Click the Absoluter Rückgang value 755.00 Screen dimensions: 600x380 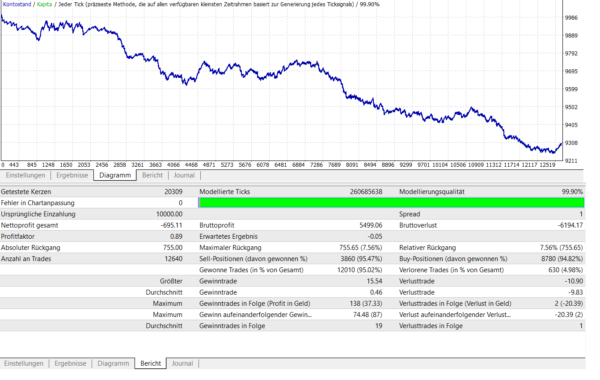click(173, 248)
